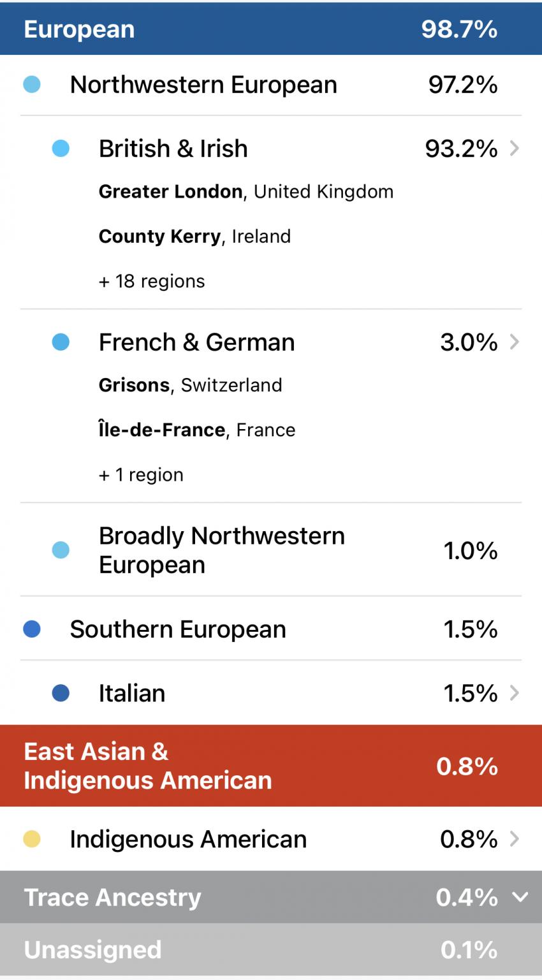Select the East Asian & Indigenous American header
Screen dimensions: 542x980
tap(270, 766)
